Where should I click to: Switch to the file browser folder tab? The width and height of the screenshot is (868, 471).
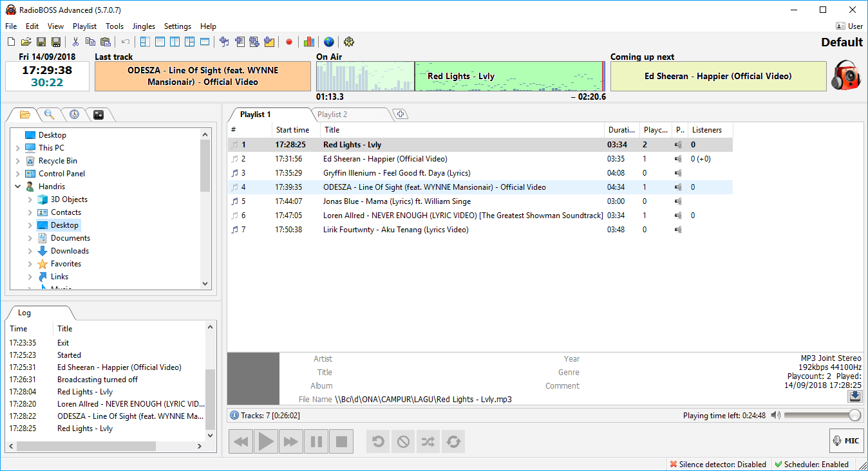(24, 115)
